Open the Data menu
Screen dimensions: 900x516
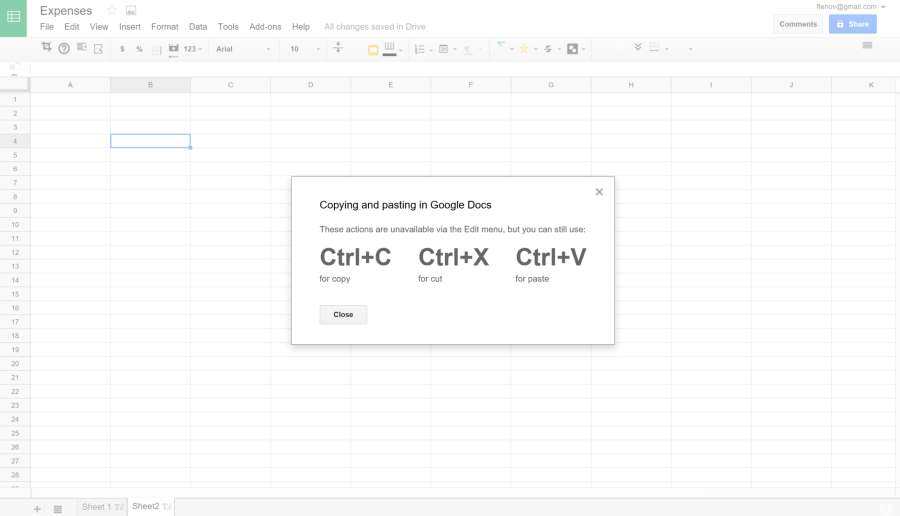(x=198, y=27)
